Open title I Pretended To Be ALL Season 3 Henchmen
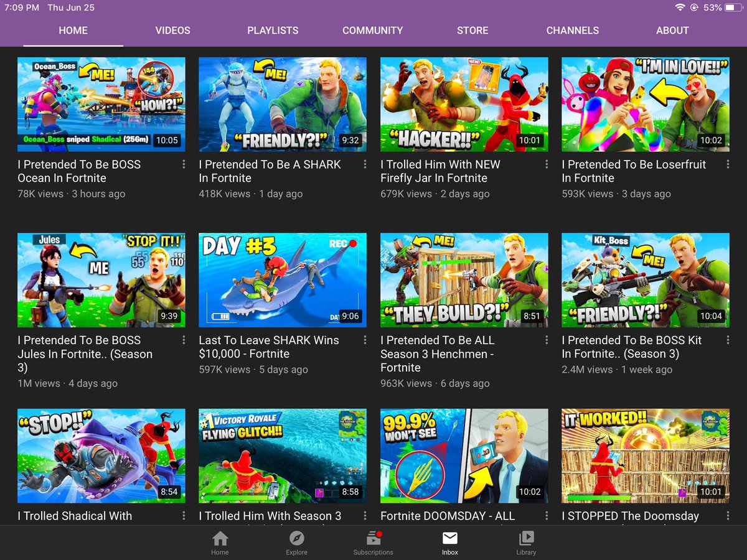747x560 pixels. point(438,353)
